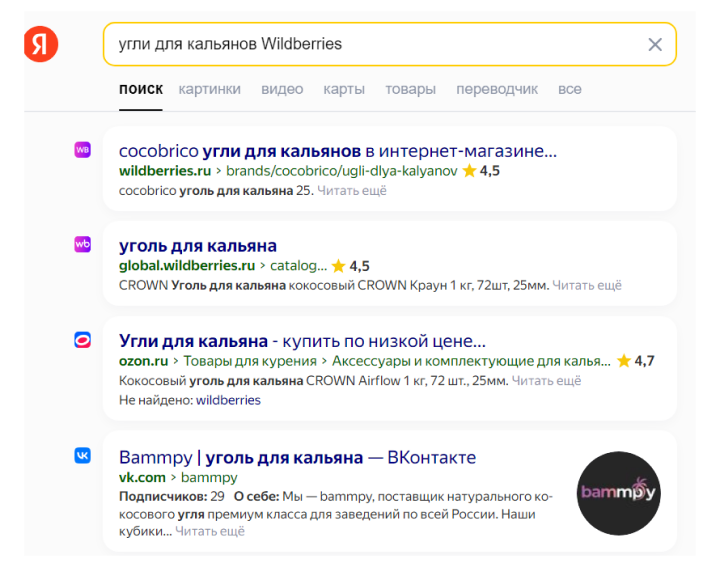Click star rating 4,5 on cocobrico result

(481, 171)
